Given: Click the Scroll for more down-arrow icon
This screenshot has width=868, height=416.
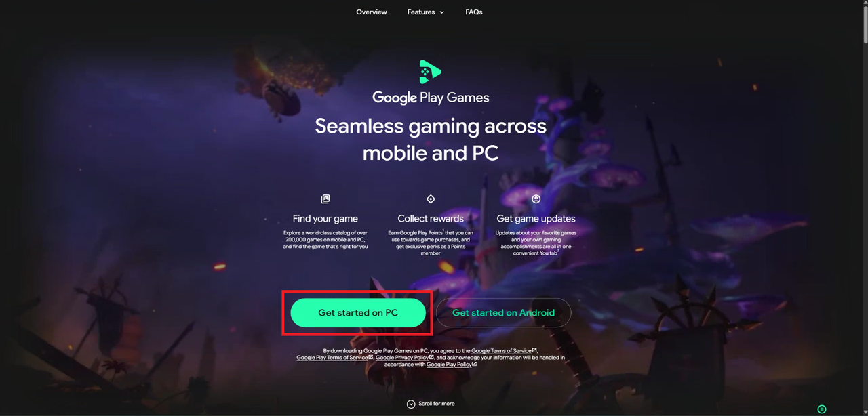Looking at the screenshot, I should pos(411,404).
